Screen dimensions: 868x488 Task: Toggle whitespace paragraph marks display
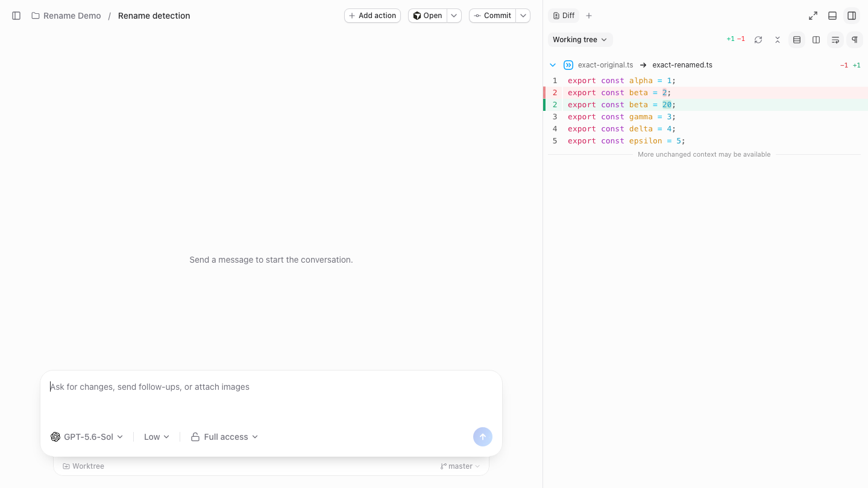point(855,40)
